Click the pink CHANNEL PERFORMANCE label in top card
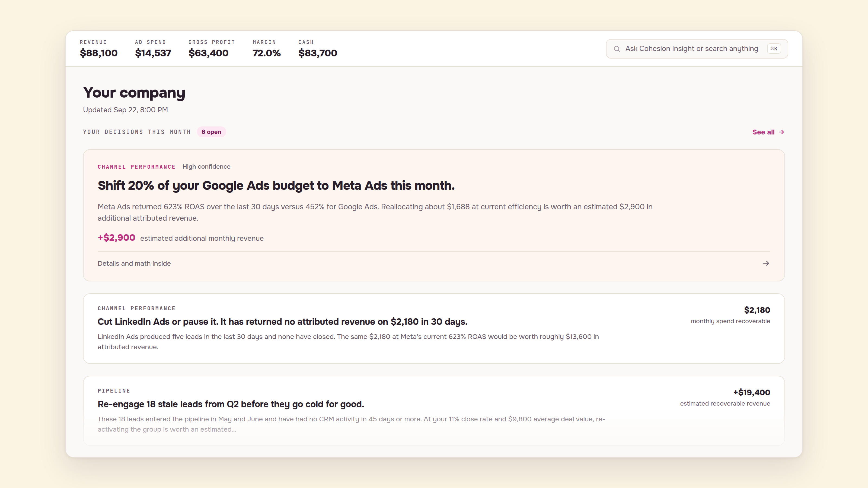The height and width of the screenshot is (488, 868). (136, 167)
